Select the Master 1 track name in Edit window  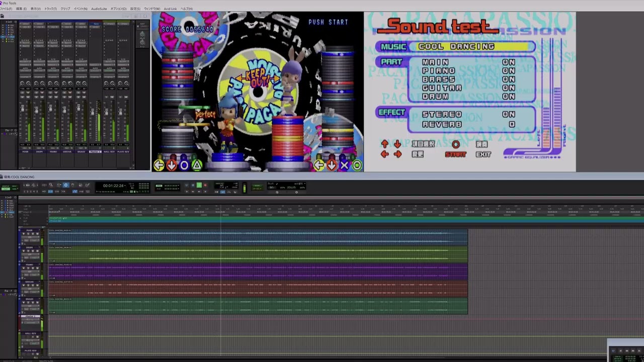point(30,316)
